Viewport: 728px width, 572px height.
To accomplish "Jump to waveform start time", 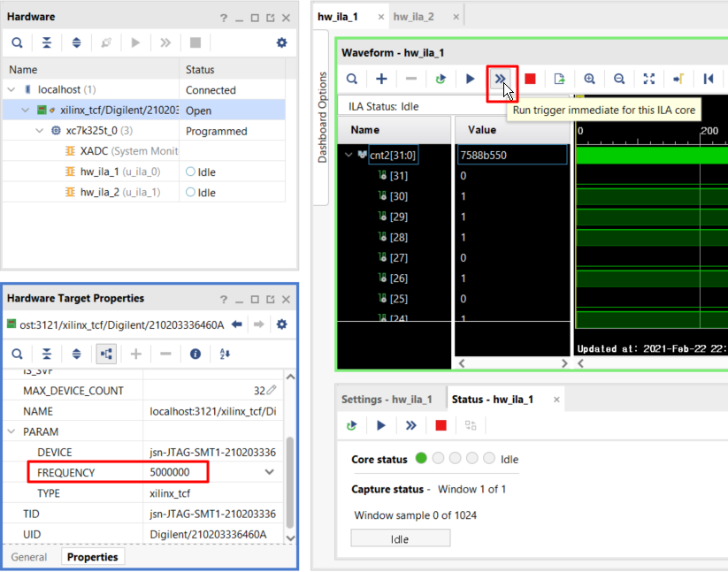I will click(x=709, y=79).
